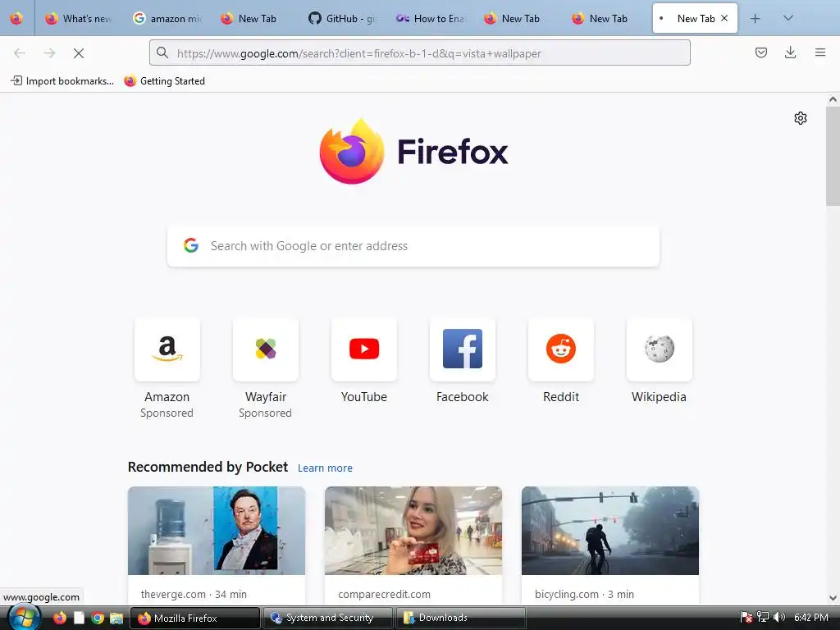Open the bicycling.com cyclist story thumbnail
The height and width of the screenshot is (630, 840).
pyautogui.click(x=610, y=531)
